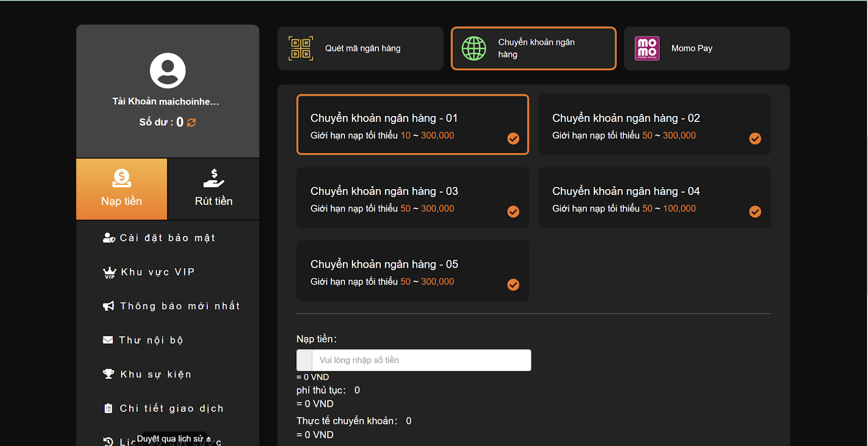Screen dimensions: 868x446
Task: Click the security user-shield icon
Action: (x=109, y=238)
